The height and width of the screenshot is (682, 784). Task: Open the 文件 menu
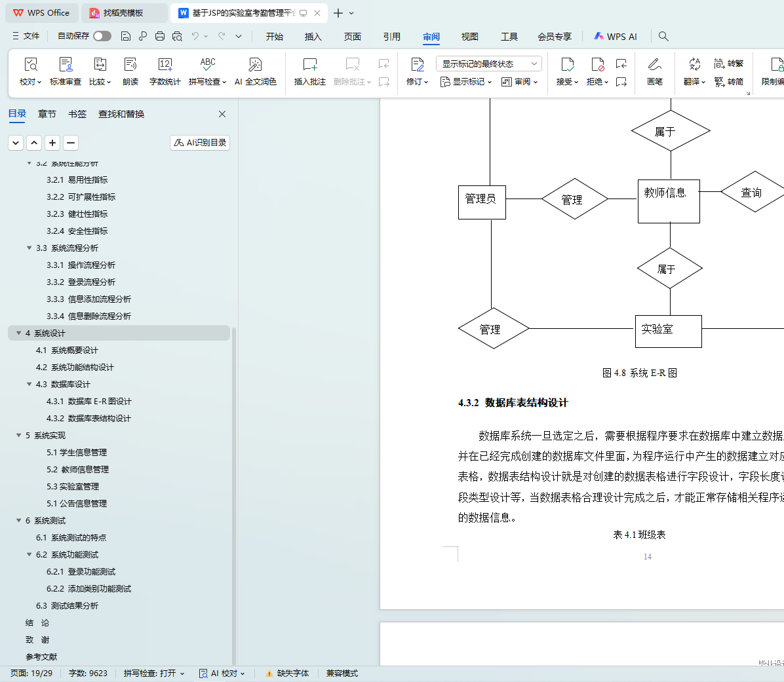coord(26,36)
